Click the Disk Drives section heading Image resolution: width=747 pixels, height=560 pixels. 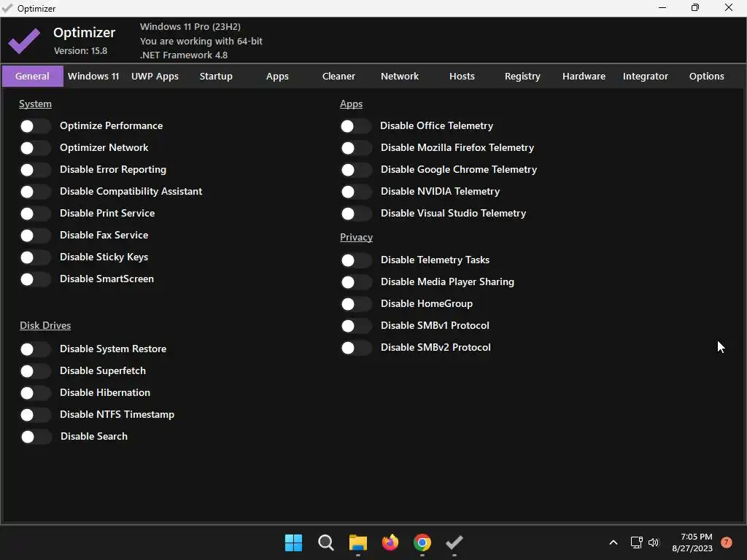[x=45, y=325]
